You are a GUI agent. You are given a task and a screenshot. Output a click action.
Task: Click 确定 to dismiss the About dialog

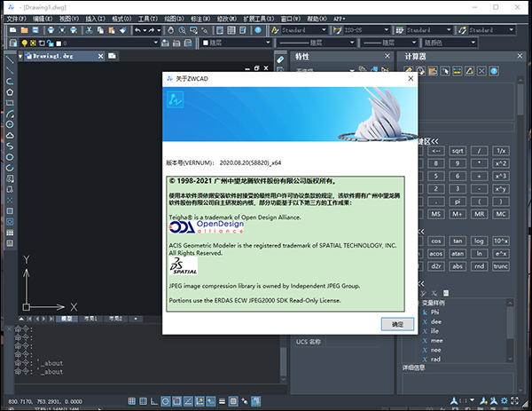pyautogui.click(x=396, y=325)
